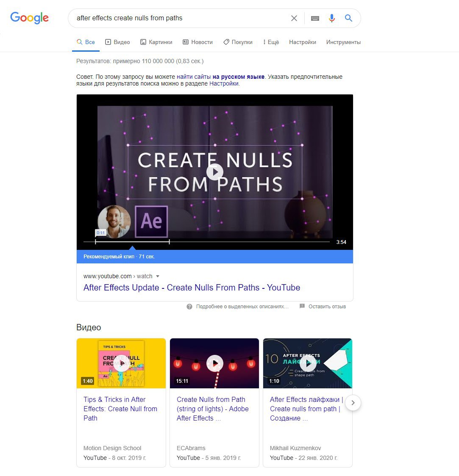459x476 pixels.
Task: Start voice search with microphone icon
Action: point(332,18)
